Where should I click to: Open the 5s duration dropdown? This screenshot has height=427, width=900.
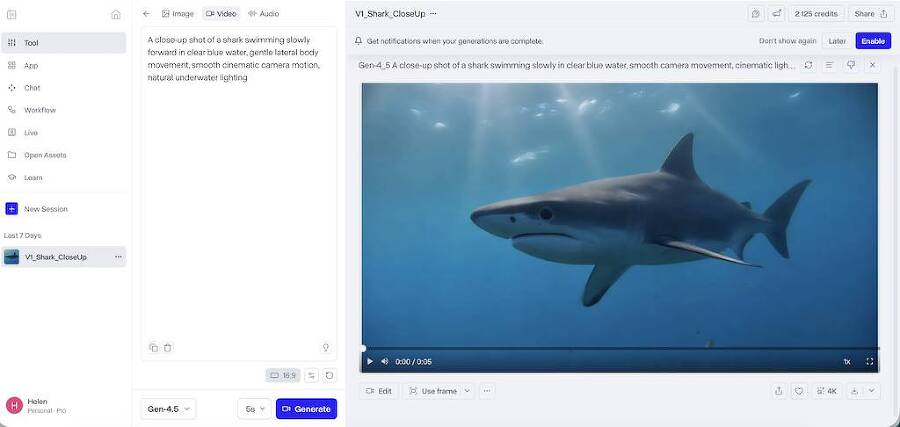tap(254, 409)
